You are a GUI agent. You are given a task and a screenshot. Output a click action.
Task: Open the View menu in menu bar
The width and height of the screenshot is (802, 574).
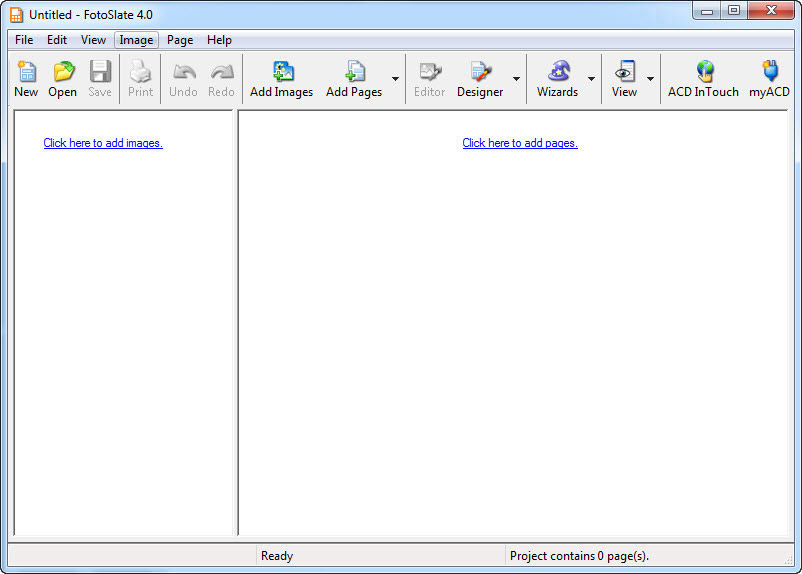(x=93, y=40)
